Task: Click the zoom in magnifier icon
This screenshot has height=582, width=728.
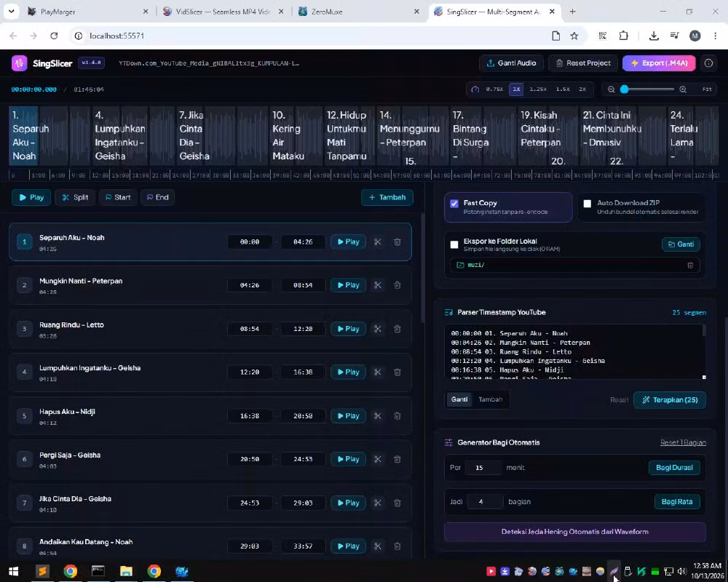Action: (x=683, y=89)
